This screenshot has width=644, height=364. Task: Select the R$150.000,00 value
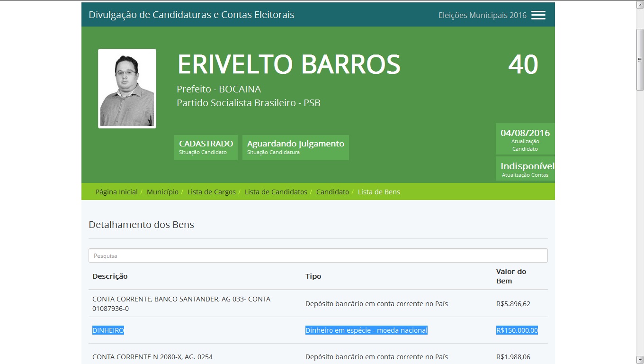[x=517, y=330]
